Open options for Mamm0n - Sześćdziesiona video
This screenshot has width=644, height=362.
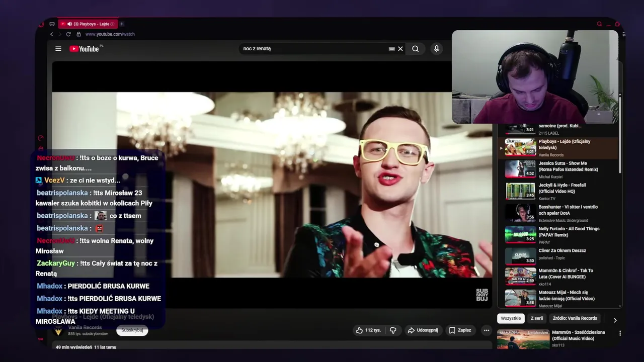click(620, 333)
